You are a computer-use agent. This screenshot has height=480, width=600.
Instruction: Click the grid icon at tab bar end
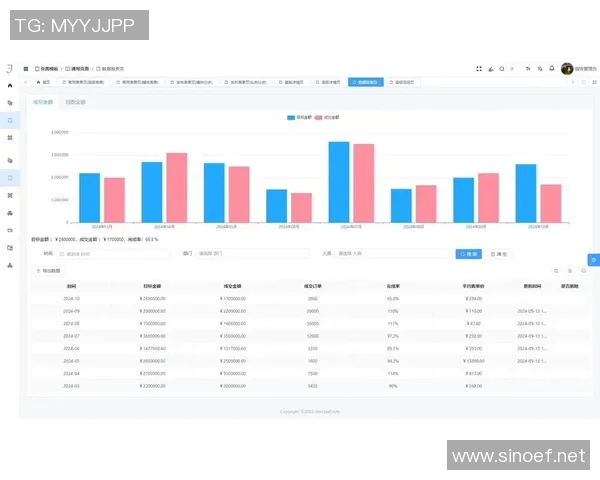click(595, 82)
